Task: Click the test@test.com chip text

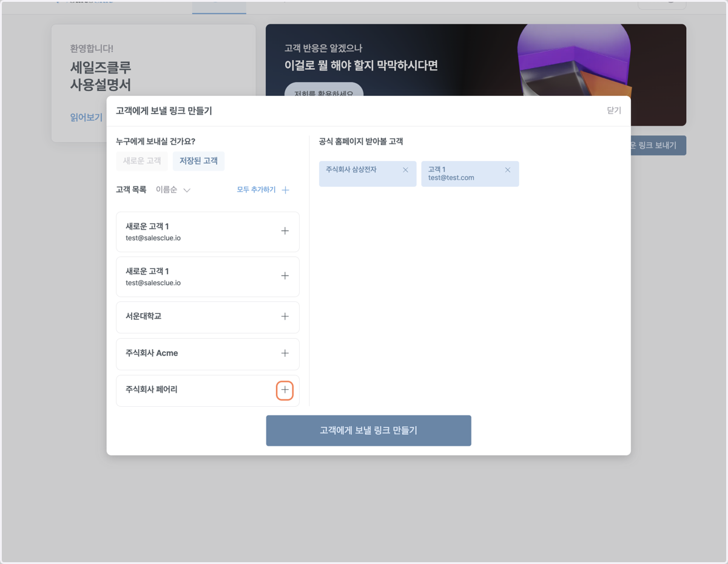Action: coord(451,178)
